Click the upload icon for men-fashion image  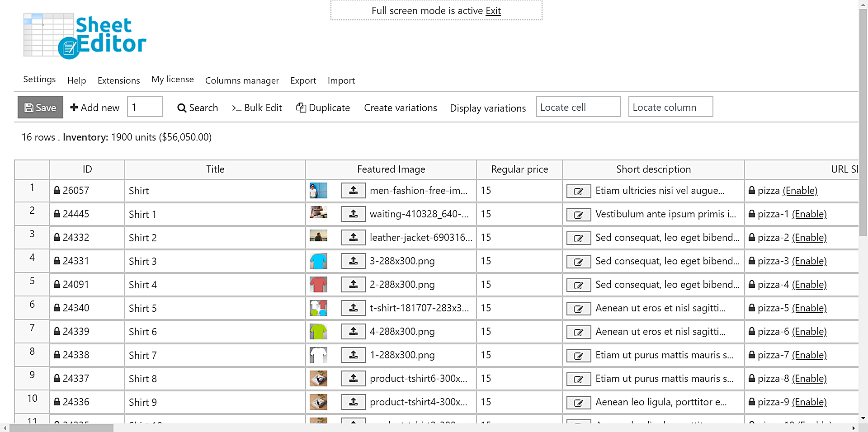[353, 190]
